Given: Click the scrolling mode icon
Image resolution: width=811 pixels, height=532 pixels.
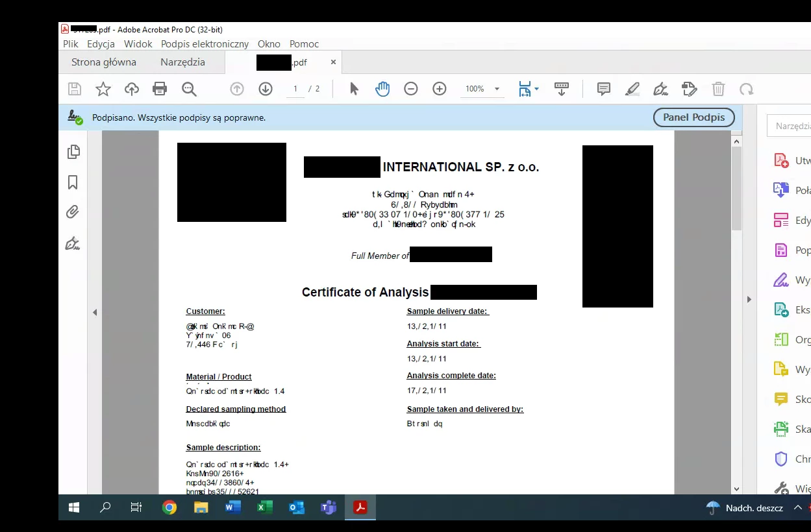Looking at the screenshot, I should point(562,89).
